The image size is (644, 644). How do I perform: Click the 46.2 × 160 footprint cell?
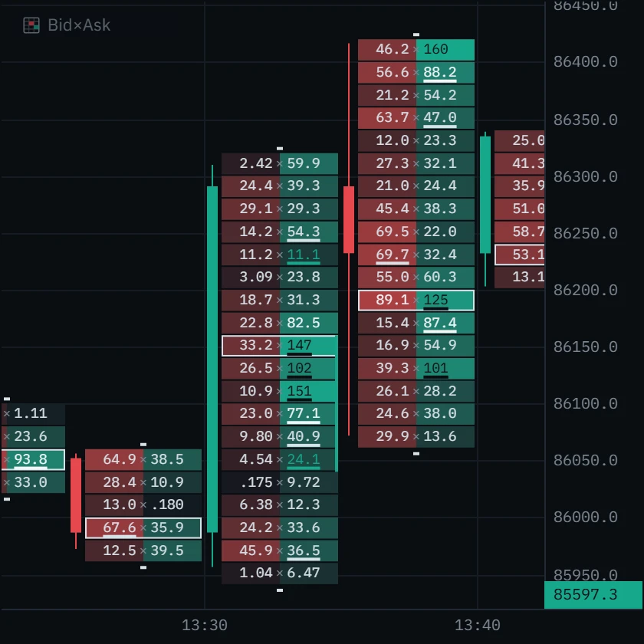(416, 49)
